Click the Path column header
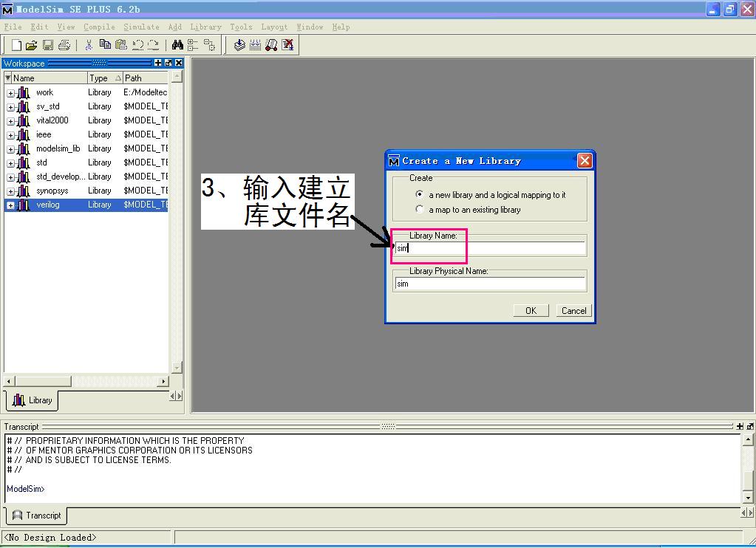Screen dimensions: 756x548 tap(146, 78)
